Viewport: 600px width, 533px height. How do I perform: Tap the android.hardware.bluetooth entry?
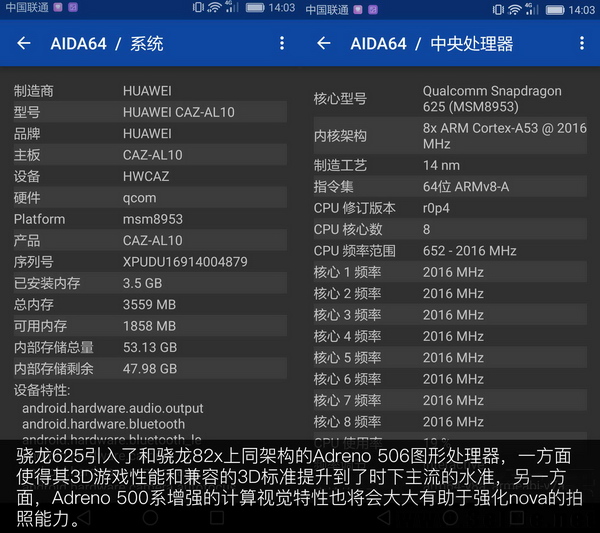click(x=103, y=424)
